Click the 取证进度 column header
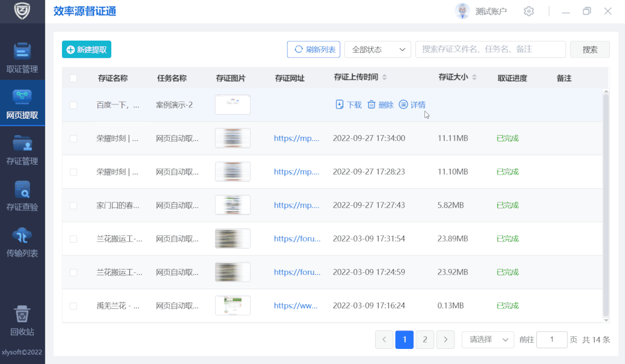 (512, 78)
